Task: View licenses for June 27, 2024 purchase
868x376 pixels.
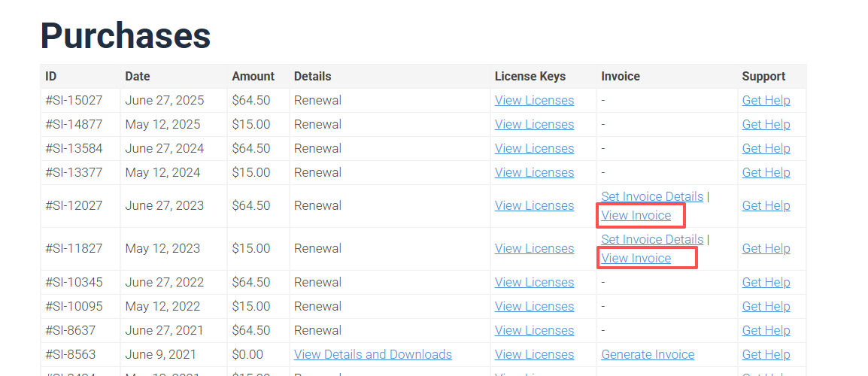Action: 534,149
